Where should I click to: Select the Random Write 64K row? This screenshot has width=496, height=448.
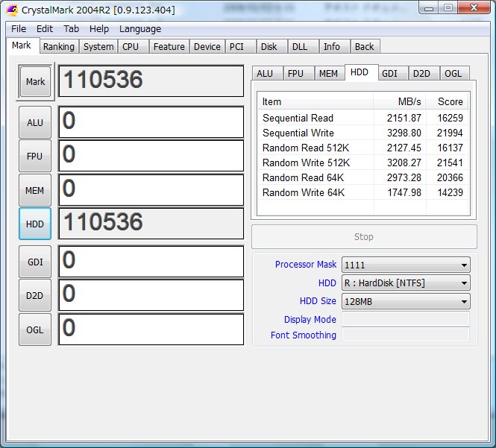[x=363, y=192]
